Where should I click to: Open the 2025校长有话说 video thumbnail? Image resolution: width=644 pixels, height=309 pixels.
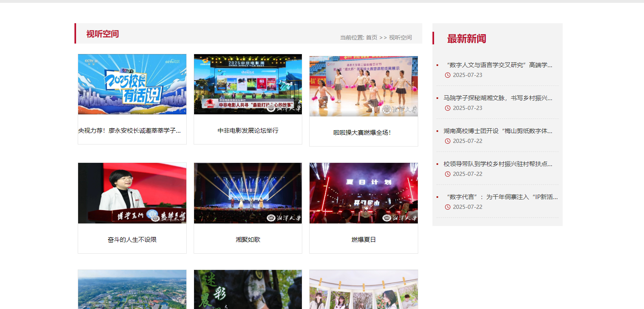click(x=132, y=84)
